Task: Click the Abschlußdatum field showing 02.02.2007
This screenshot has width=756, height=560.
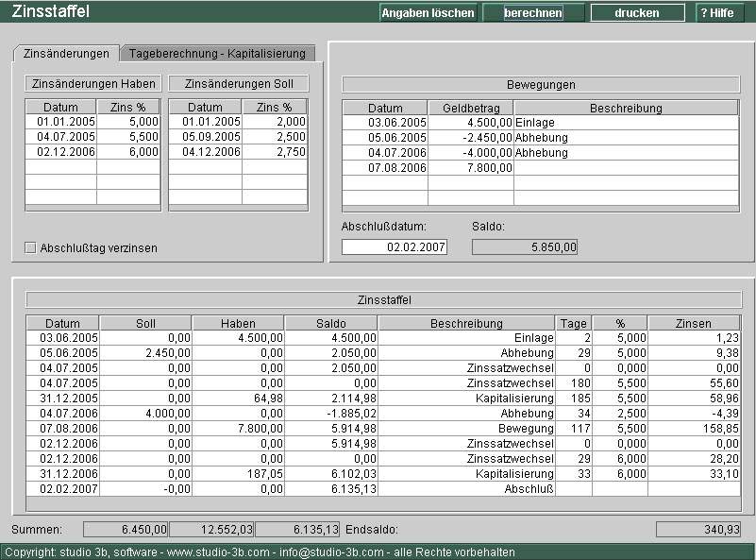Action: click(x=395, y=246)
